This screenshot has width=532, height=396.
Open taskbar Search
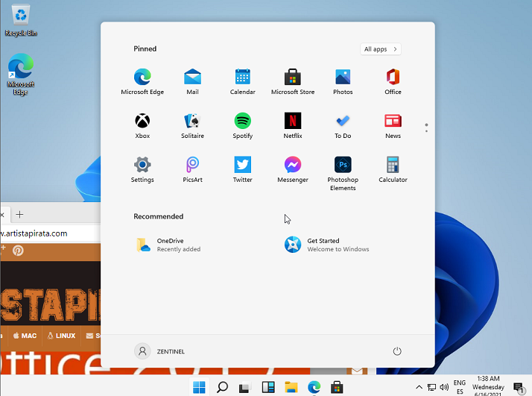[x=222, y=387]
